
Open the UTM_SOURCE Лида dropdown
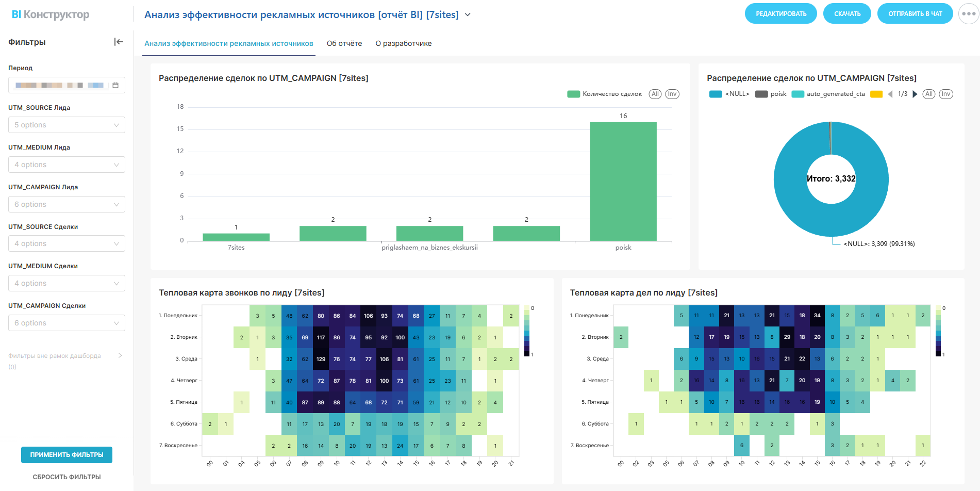tap(67, 125)
